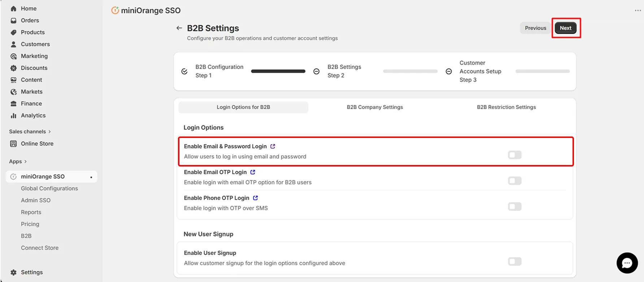The image size is (644, 282).
Task: Open the Orders page link
Action: tap(30, 21)
